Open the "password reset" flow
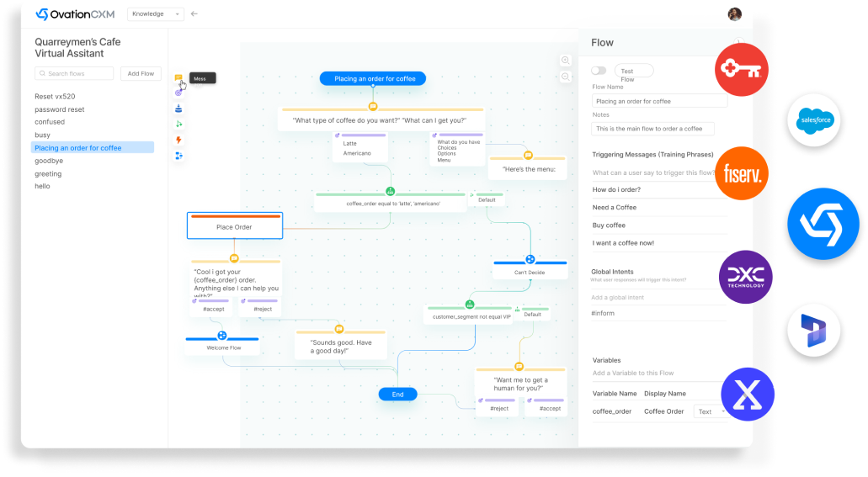 [59, 109]
